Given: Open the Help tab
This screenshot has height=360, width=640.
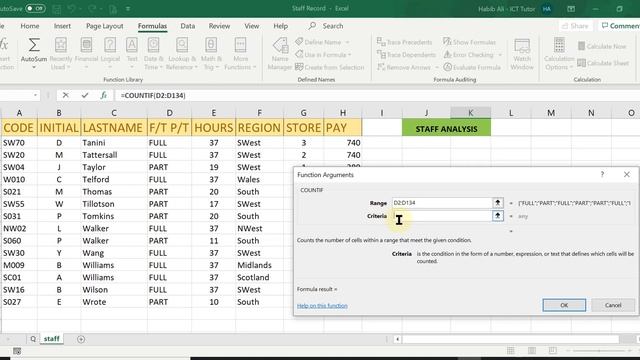Looking at the screenshot, I should coord(280,26).
